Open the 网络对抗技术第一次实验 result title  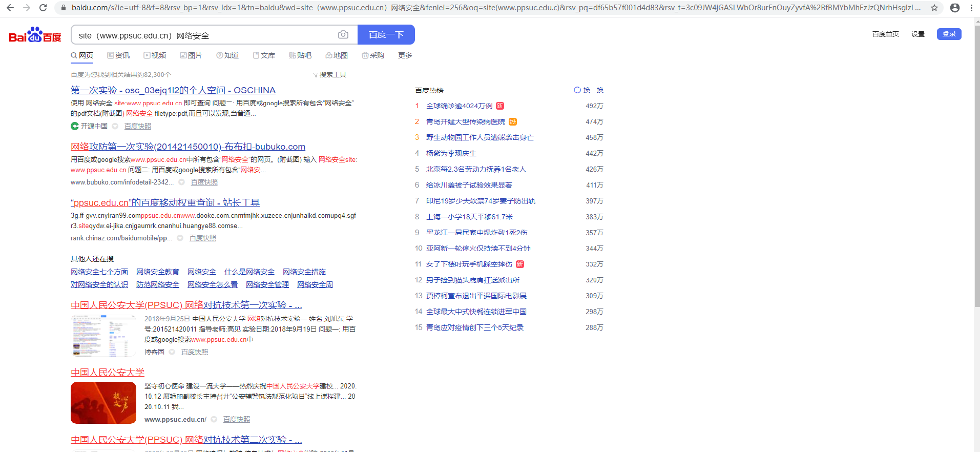coord(186,305)
